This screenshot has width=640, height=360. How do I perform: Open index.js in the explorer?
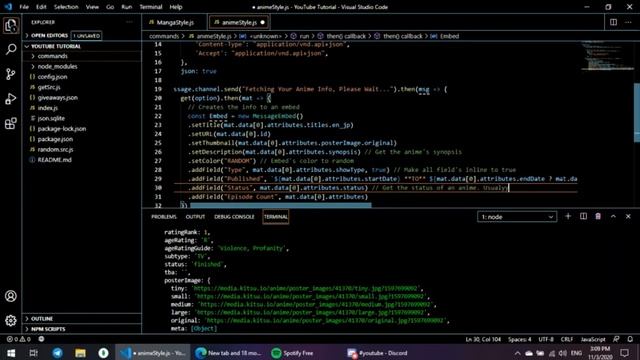pyautogui.click(x=47, y=108)
